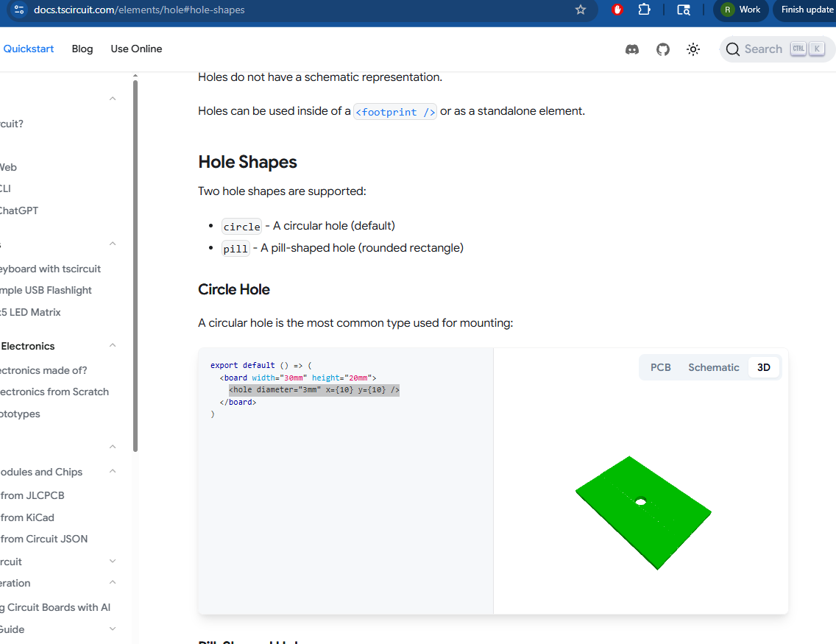Click the 'circle' code label
The height and width of the screenshot is (644, 836).
pos(241,227)
